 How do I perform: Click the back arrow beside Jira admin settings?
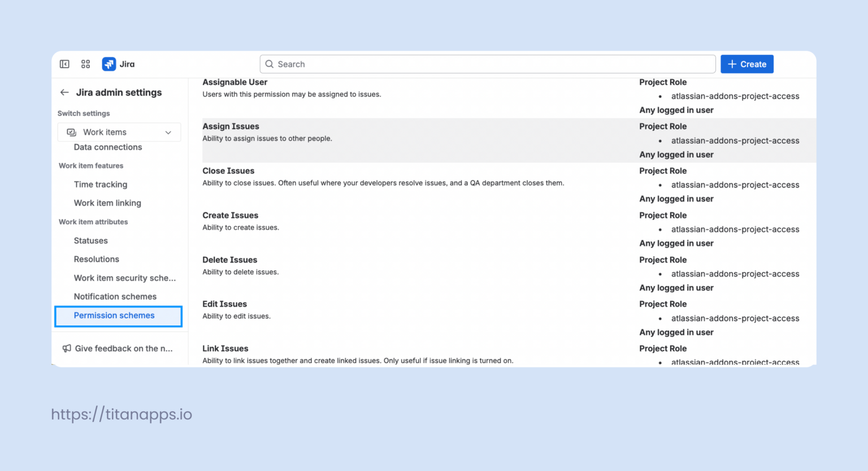click(x=64, y=92)
